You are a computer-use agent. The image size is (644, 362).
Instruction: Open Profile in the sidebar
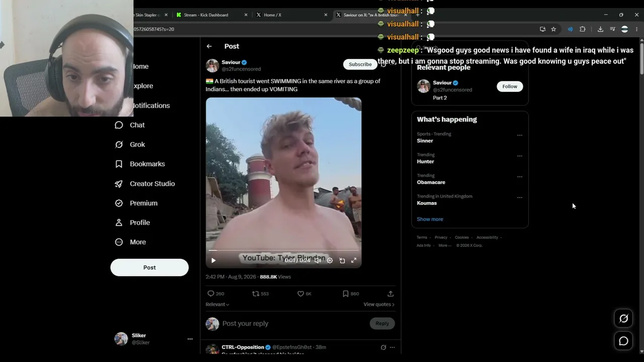click(x=132, y=223)
